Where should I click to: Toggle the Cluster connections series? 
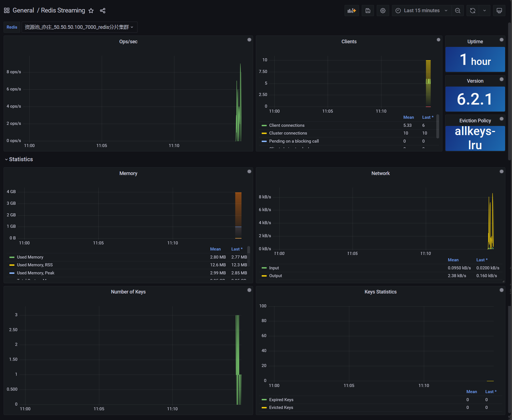point(288,133)
